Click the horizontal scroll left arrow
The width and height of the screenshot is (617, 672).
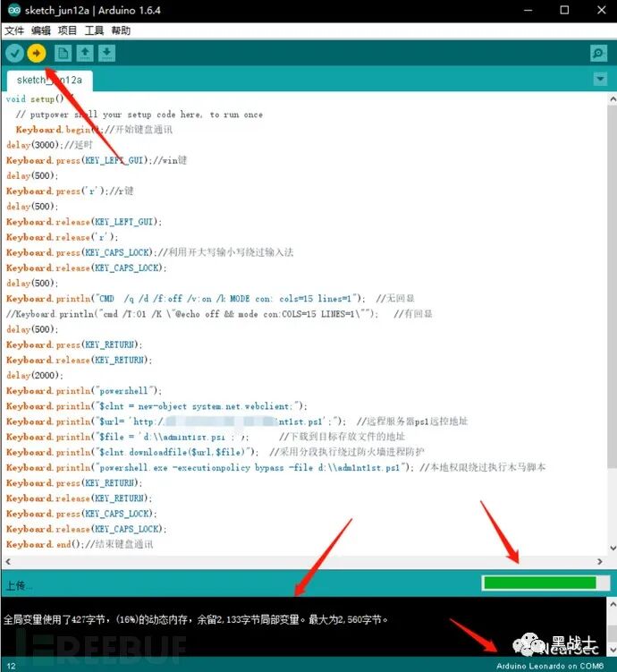pyautogui.click(x=8, y=561)
